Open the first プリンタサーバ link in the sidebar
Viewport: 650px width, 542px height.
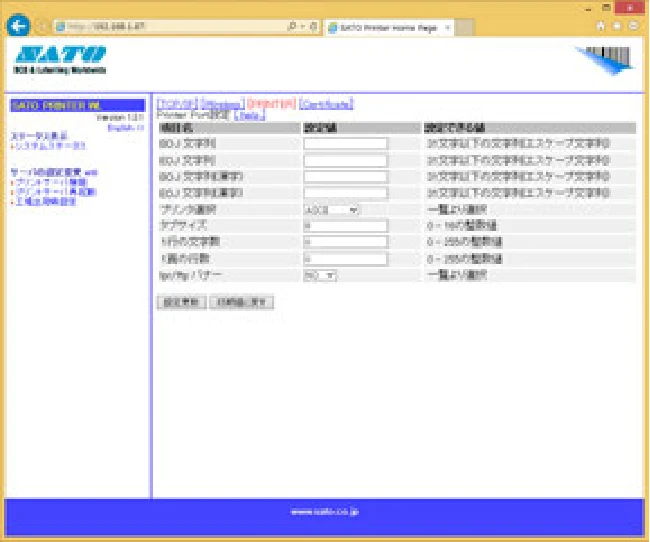(x=51, y=182)
